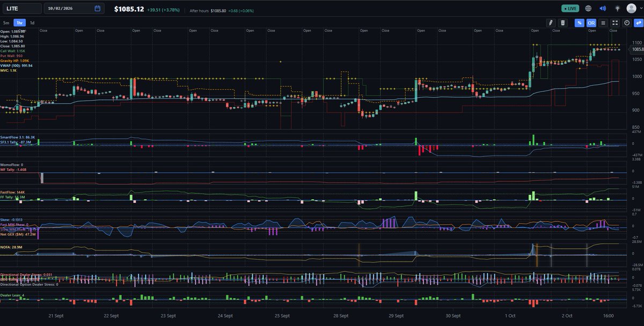Open the globe icon in header
Screen dimensions: 644x326
tap(588, 9)
